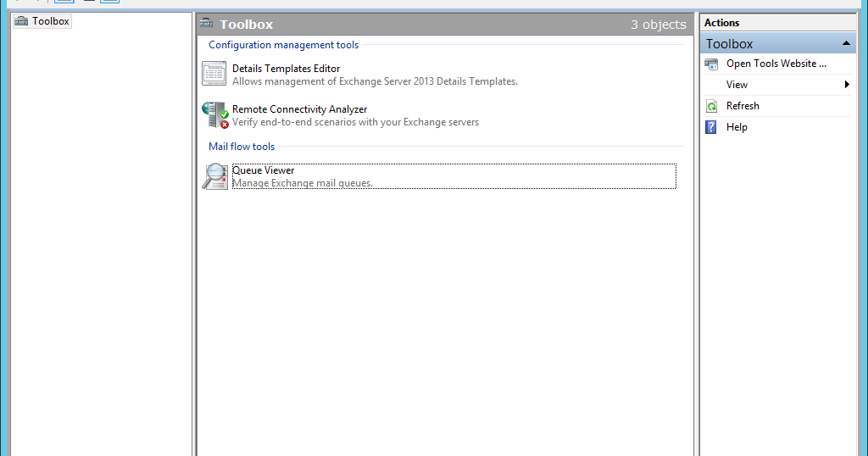Select the Toolbox node label in the tree

click(x=50, y=21)
